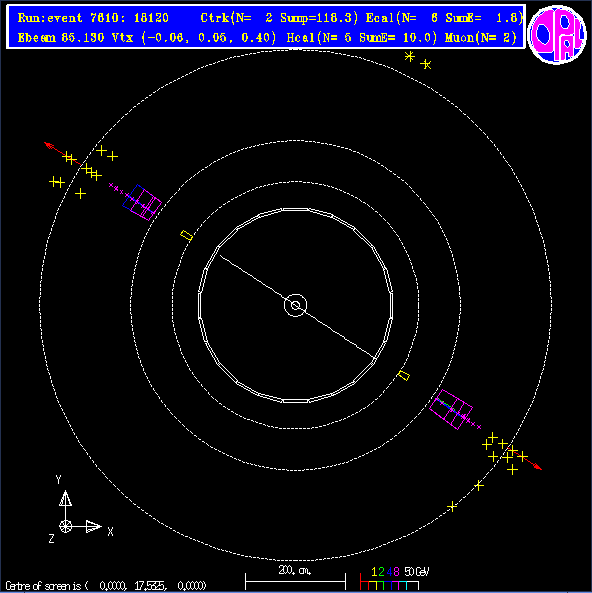Click the central beam pipe circle

point(295,305)
